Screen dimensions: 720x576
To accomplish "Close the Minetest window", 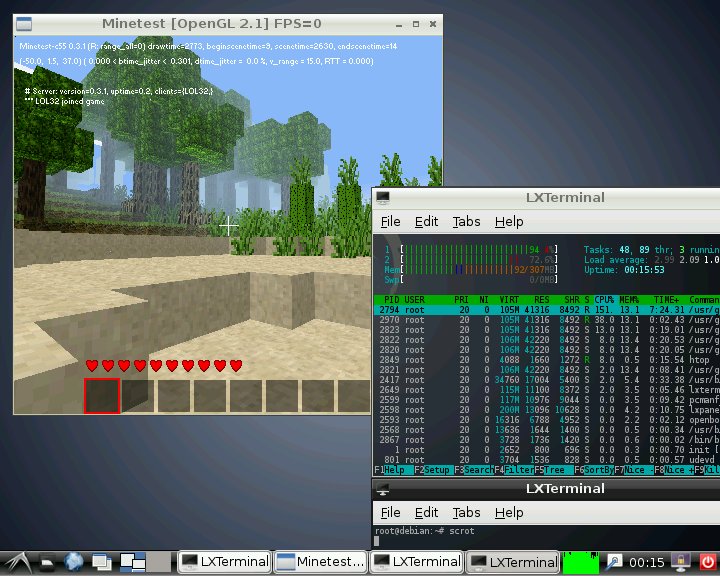I will 433,24.
